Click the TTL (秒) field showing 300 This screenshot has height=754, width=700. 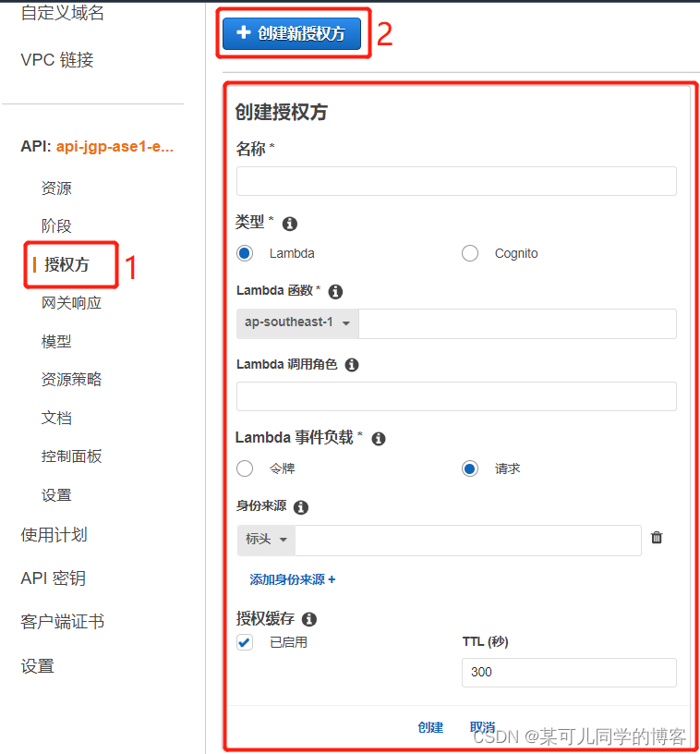pyautogui.click(x=569, y=673)
